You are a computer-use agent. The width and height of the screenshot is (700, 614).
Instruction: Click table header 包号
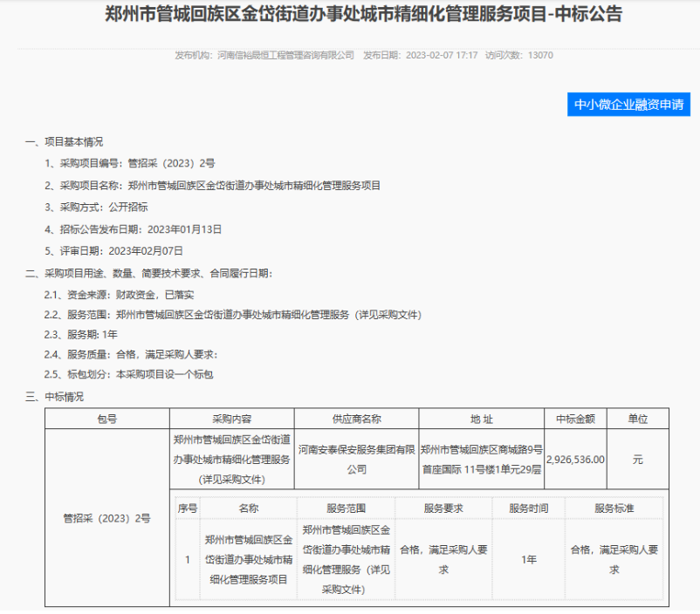pos(107,419)
